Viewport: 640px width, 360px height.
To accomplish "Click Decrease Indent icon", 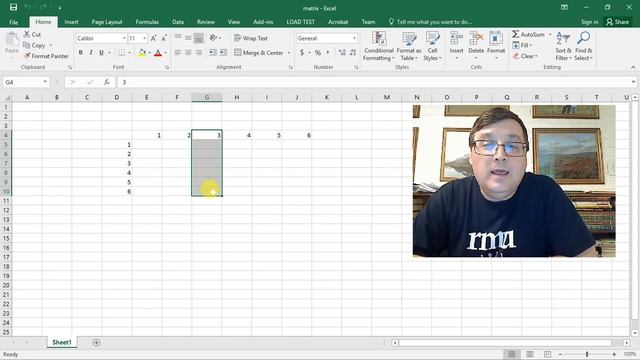I will pyautogui.click(x=213, y=53).
